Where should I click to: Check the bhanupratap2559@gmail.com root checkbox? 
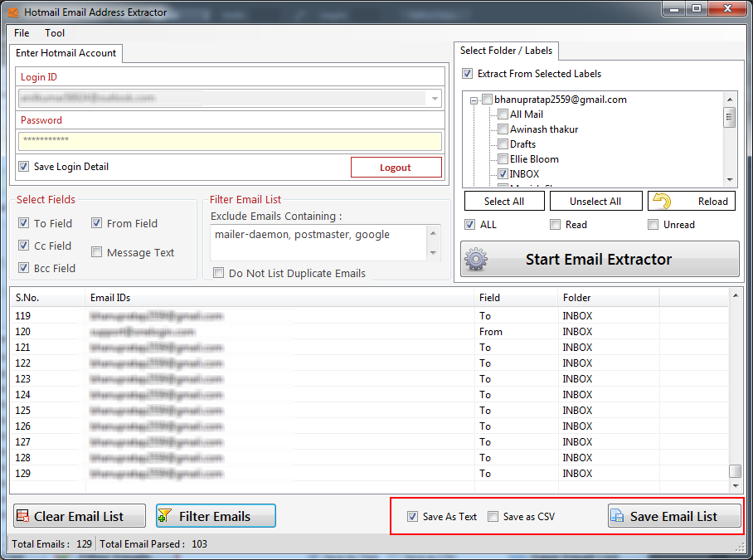487,100
